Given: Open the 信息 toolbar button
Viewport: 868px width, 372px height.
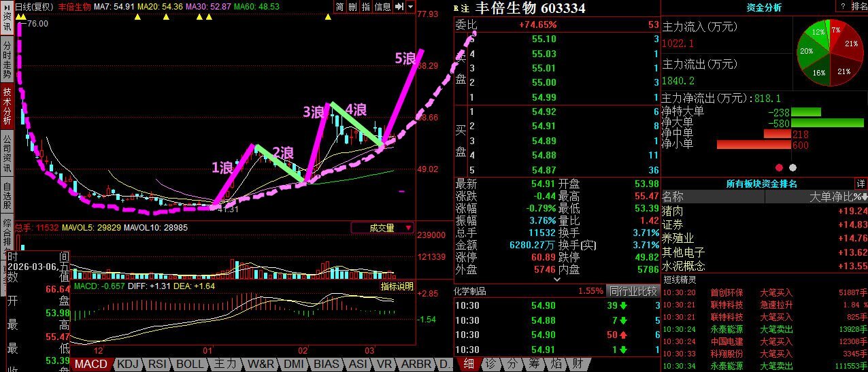Looking at the screenshot, I should tap(383, 7).
